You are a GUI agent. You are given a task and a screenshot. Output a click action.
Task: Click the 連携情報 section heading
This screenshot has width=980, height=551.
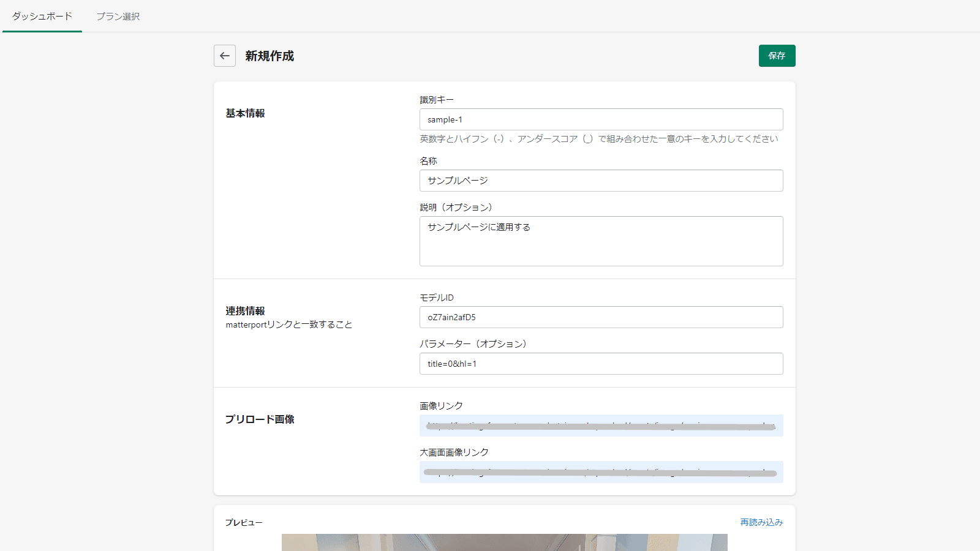244,310
